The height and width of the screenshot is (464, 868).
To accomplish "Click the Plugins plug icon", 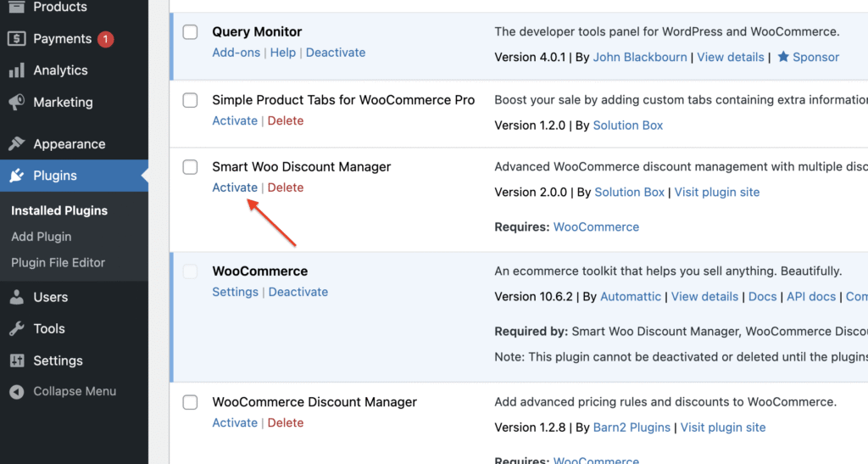I will [16, 176].
